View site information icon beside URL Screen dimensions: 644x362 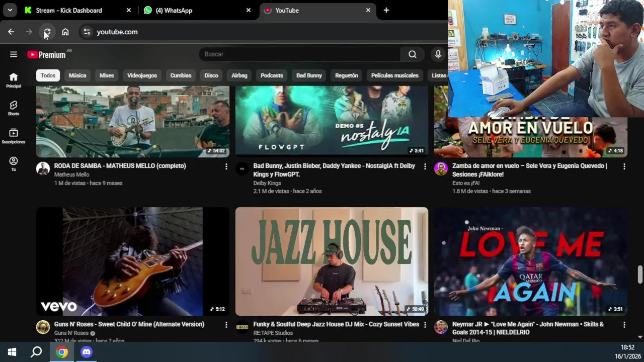[x=87, y=32]
